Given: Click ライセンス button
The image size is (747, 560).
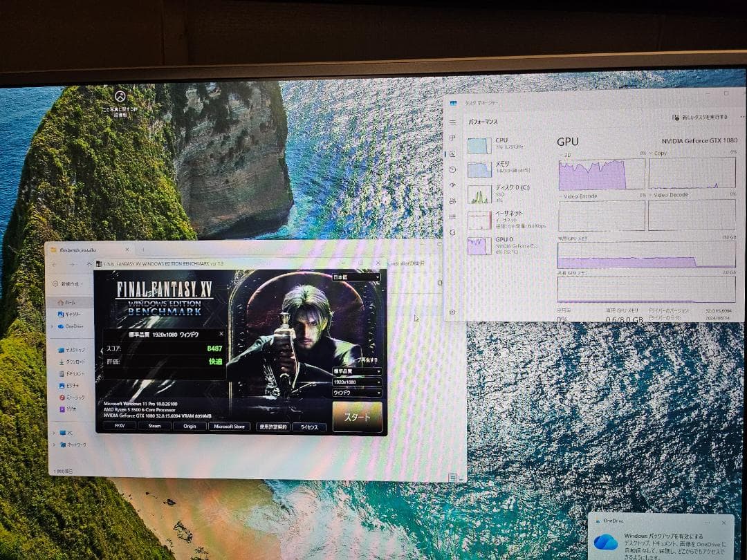Looking at the screenshot, I should tap(308, 427).
